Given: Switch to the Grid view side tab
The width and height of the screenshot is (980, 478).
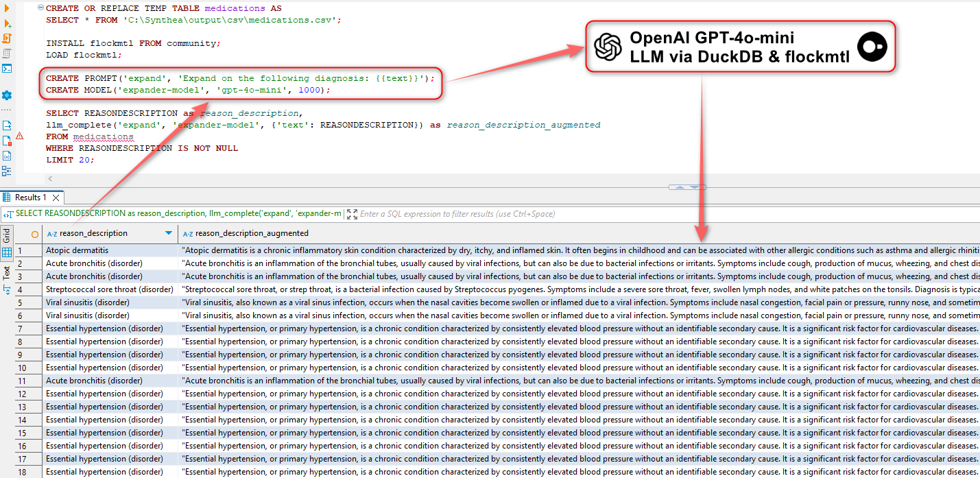Looking at the screenshot, I should [x=7, y=245].
